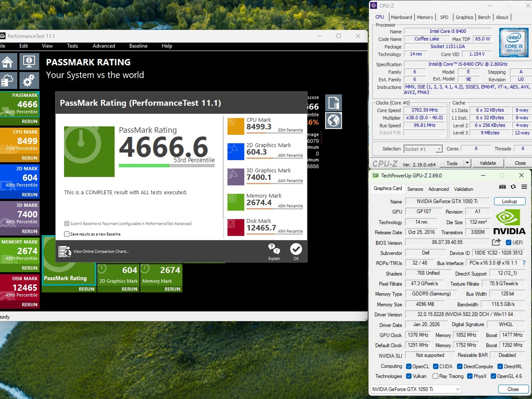Click the 2D Graphics Mark blue icon

click(x=236, y=151)
